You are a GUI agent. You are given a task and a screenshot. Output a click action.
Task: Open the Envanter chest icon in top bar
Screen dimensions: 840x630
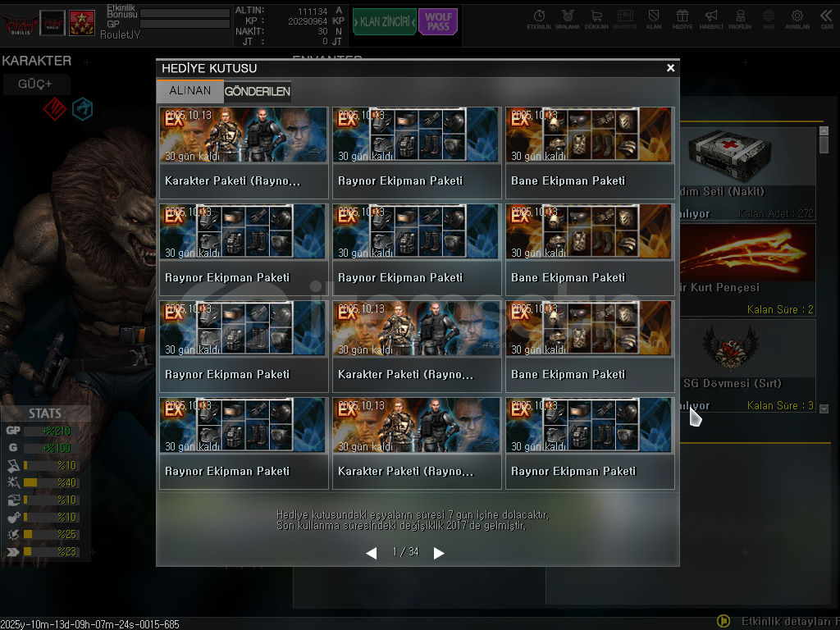pos(624,19)
